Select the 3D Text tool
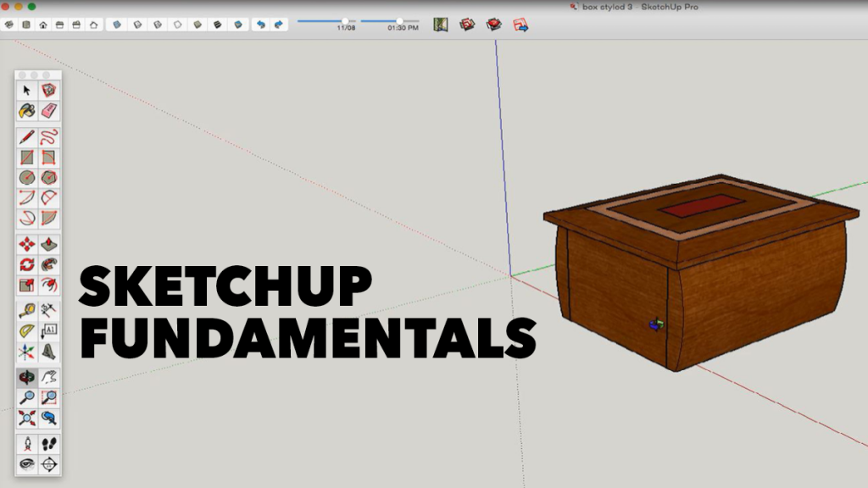868x488 pixels. click(x=48, y=352)
